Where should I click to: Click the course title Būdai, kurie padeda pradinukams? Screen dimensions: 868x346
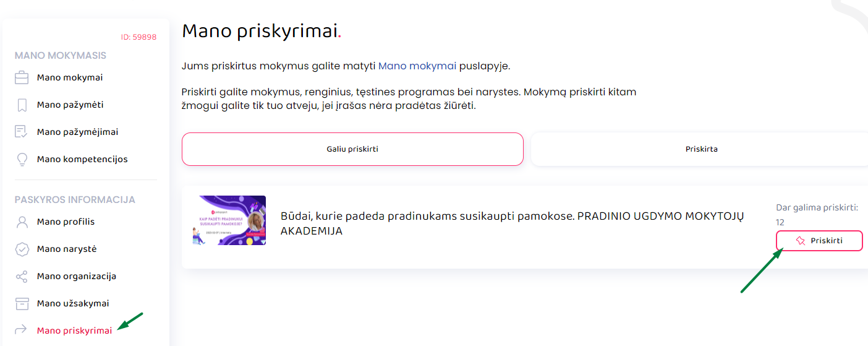512,223
